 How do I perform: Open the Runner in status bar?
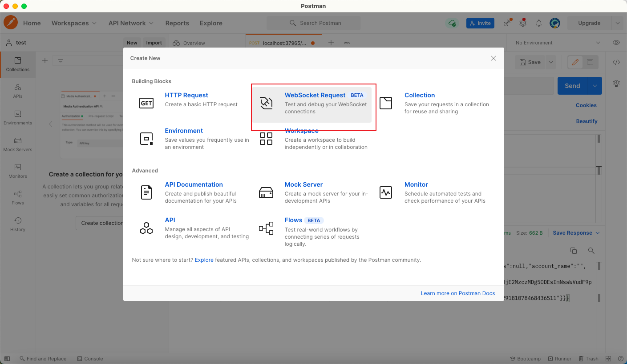point(559,359)
